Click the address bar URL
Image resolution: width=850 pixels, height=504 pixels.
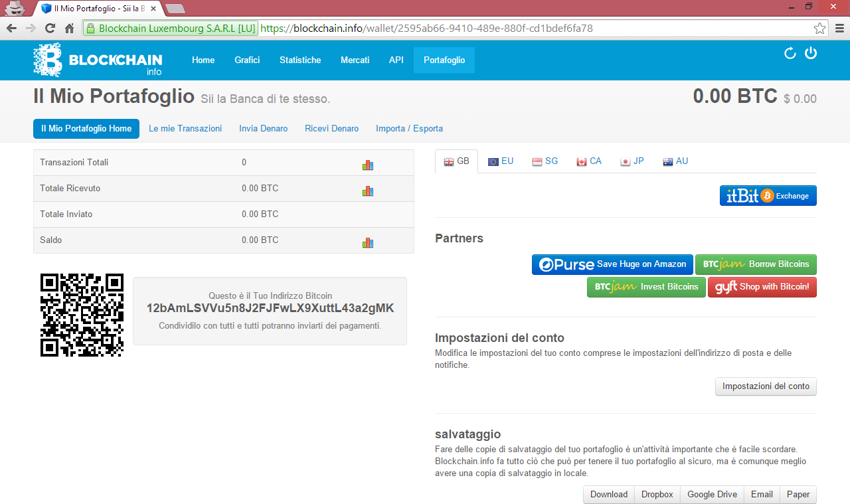426,29
